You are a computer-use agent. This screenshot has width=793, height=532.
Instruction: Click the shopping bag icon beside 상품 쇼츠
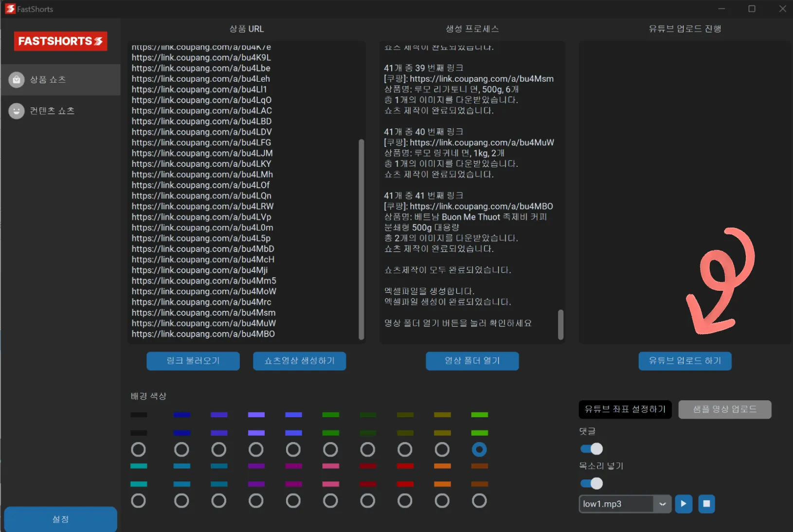click(17, 80)
